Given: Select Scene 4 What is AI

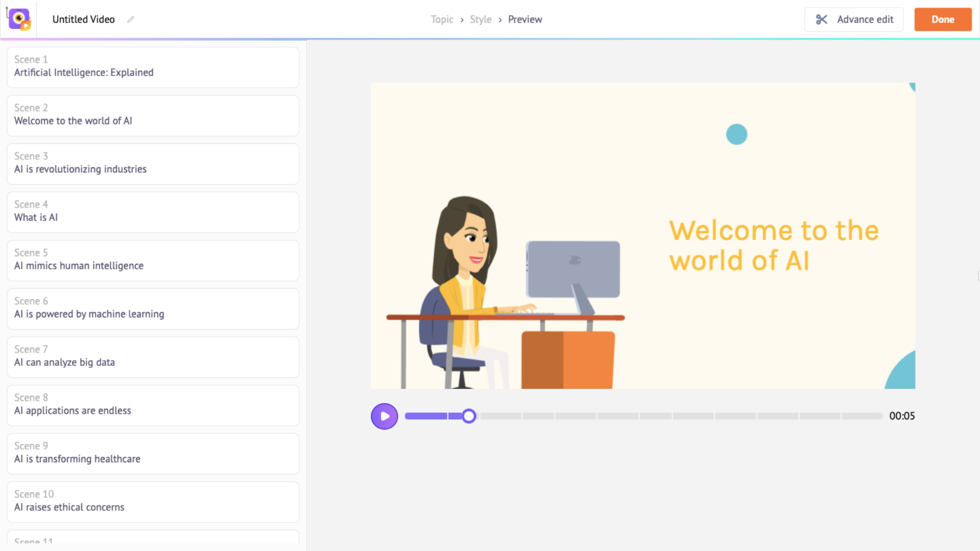Looking at the screenshot, I should 153,212.
